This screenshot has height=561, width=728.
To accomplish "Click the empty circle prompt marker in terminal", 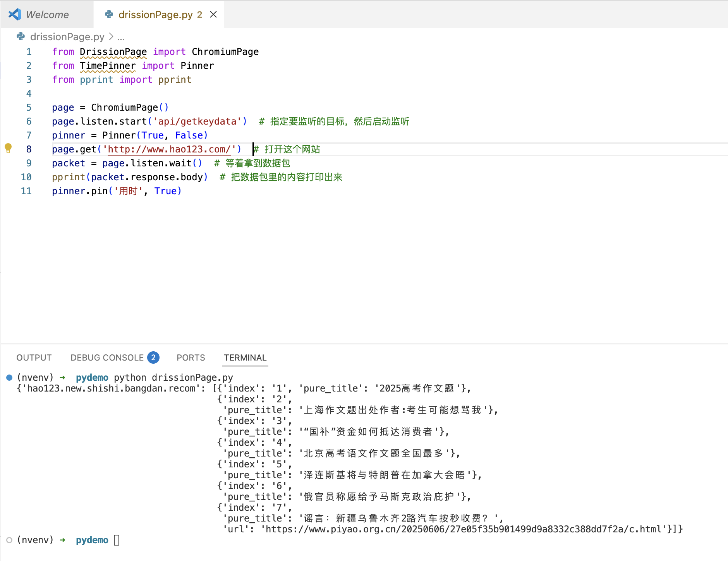I will [9, 540].
